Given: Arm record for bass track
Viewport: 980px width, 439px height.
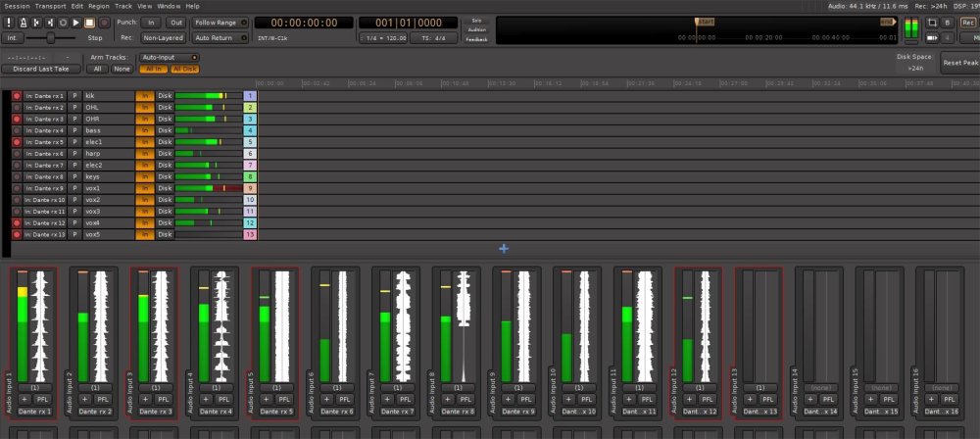Looking at the screenshot, I should click(x=17, y=130).
